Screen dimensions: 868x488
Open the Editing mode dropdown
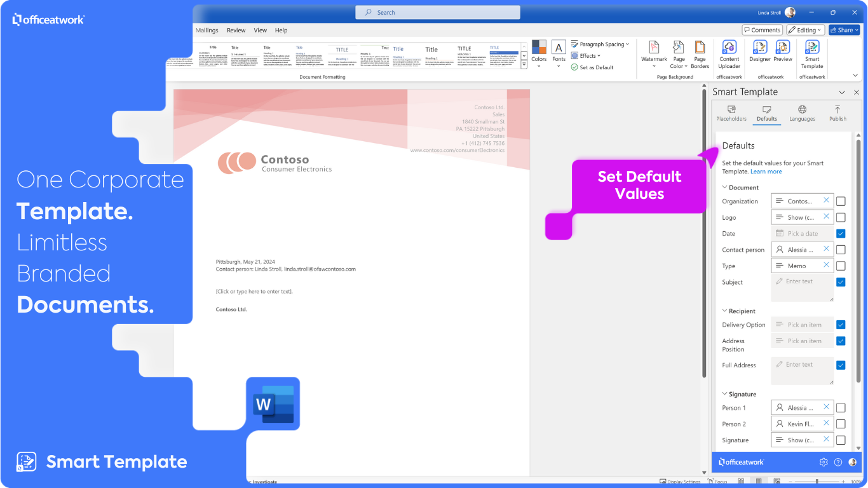806,30
